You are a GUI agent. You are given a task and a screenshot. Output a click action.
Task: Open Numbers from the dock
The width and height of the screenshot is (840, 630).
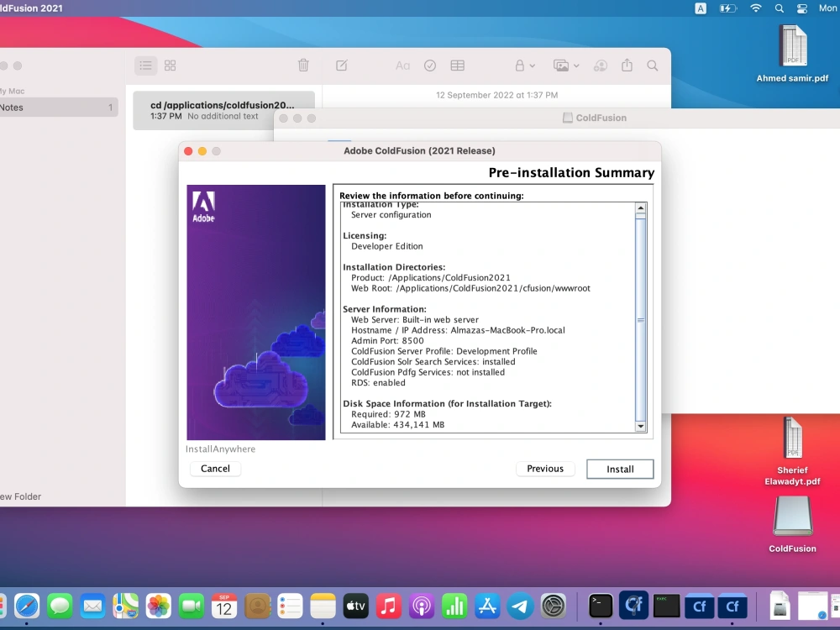(x=454, y=606)
